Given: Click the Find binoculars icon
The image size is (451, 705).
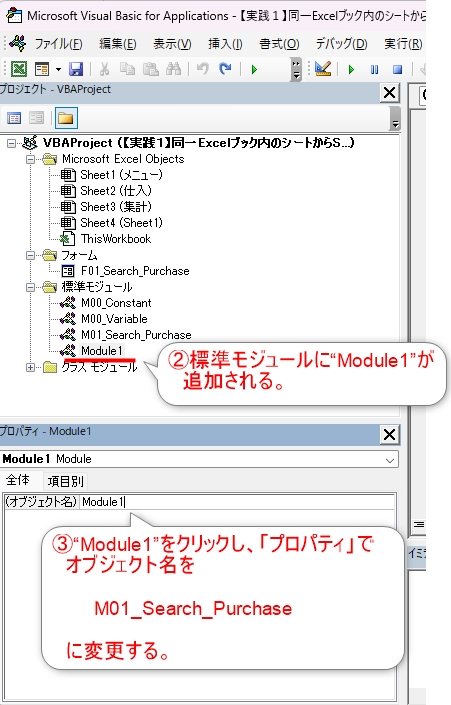Looking at the screenshot, I should coord(173,69).
